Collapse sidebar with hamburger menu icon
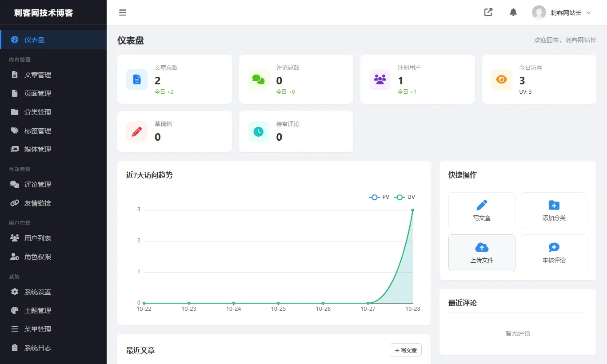Screen dimensions: 607x364 point(123,12)
